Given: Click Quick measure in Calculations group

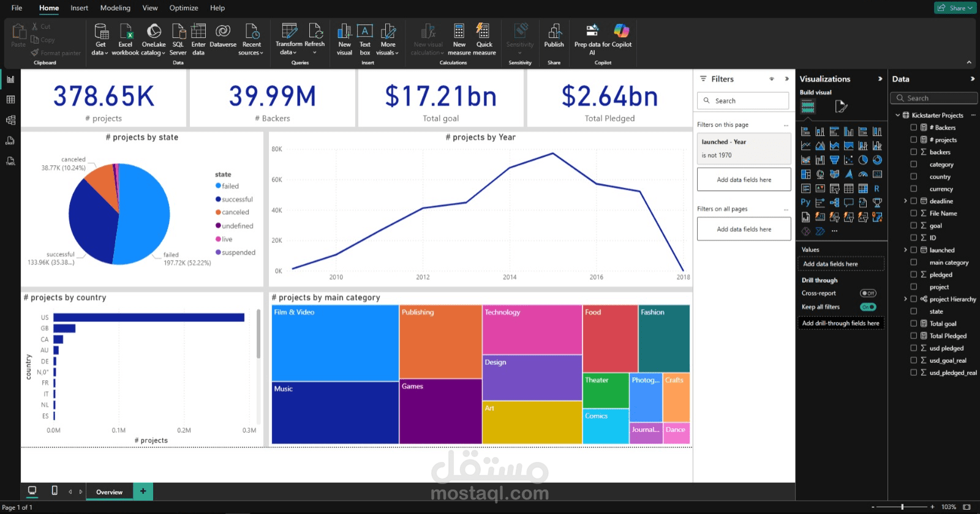Looking at the screenshot, I should tap(484, 39).
